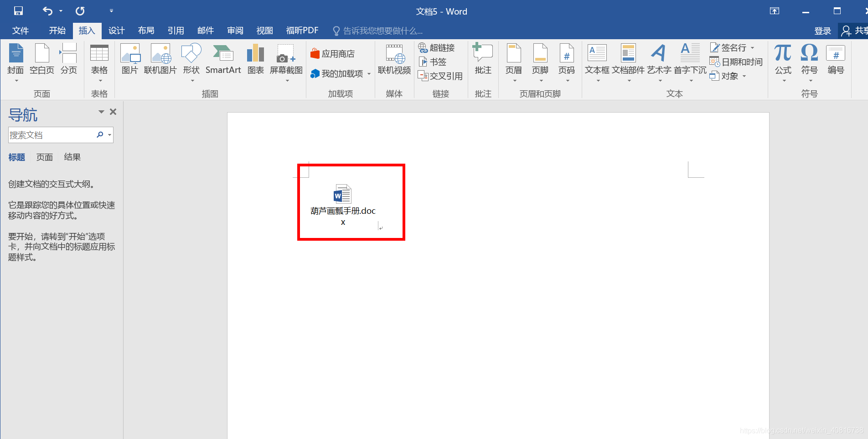Insert a 文本框 text box
The height and width of the screenshot is (439, 868).
tap(597, 63)
